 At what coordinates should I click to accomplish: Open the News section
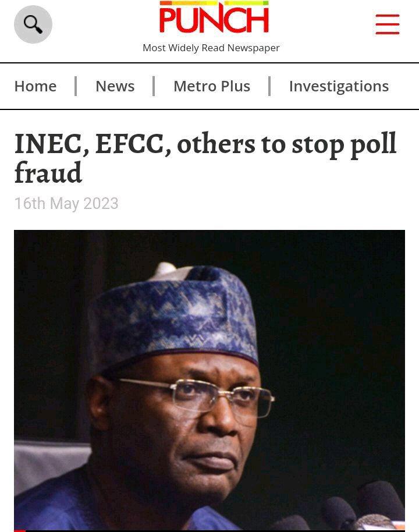115,86
